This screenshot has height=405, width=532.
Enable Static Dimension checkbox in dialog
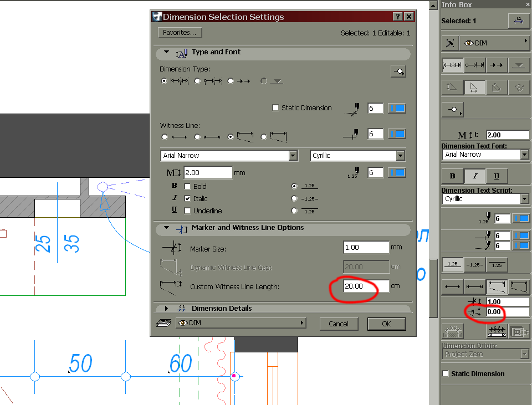pyautogui.click(x=275, y=108)
